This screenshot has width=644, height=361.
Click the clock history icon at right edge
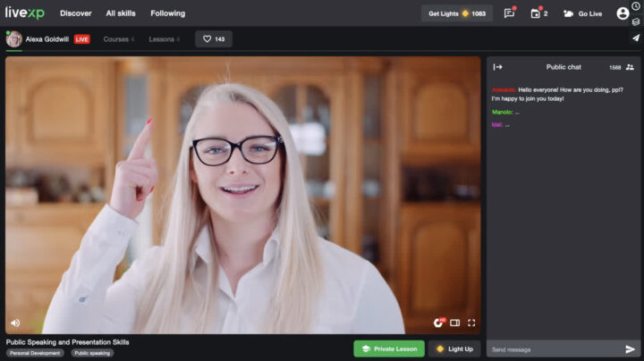tap(636, 6)
